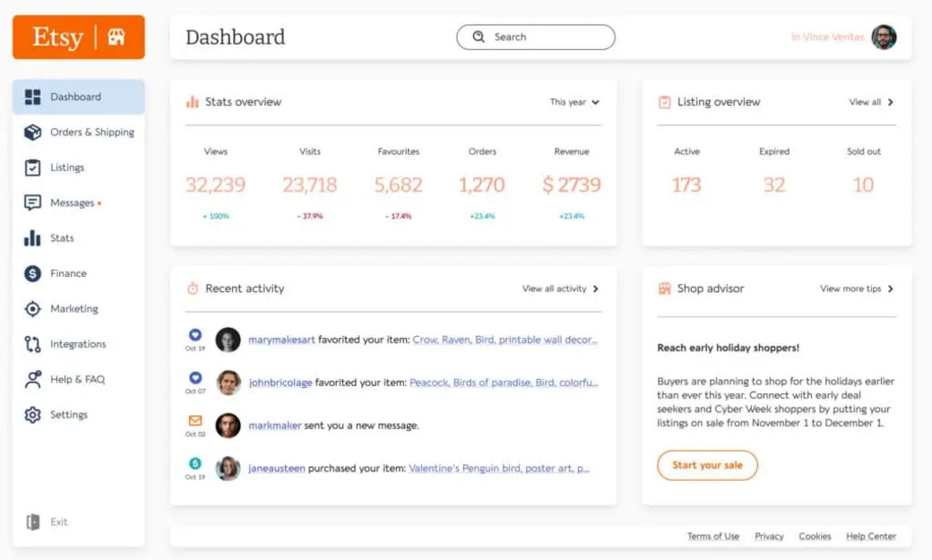Viewport: 932px width, 560px height.
Task: Open the This year period dropdown
Action: pos(574,102)
